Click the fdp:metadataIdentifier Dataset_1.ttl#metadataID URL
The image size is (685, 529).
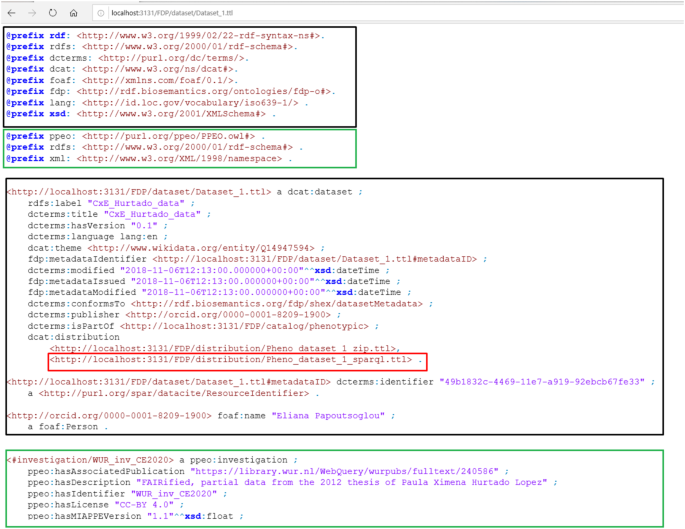(x=315, y=259)
